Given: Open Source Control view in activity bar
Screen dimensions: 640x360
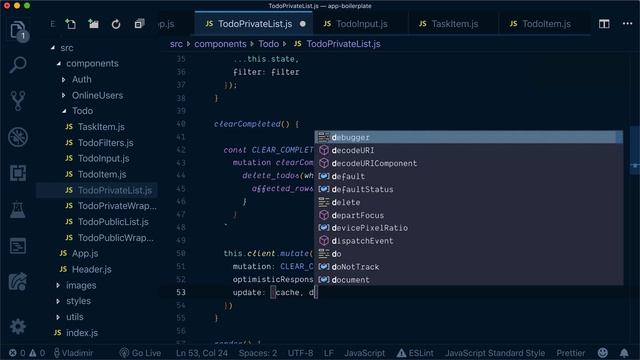Looking at the screenshot, I should coord(18,100).
